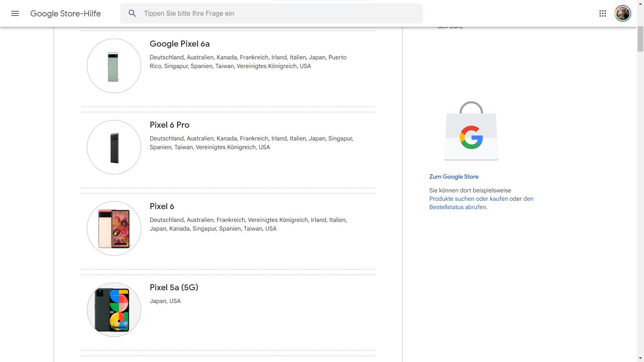Click the Google Store-Hilfe title
This screenshot has width=644, height=362.
[65, 13]
